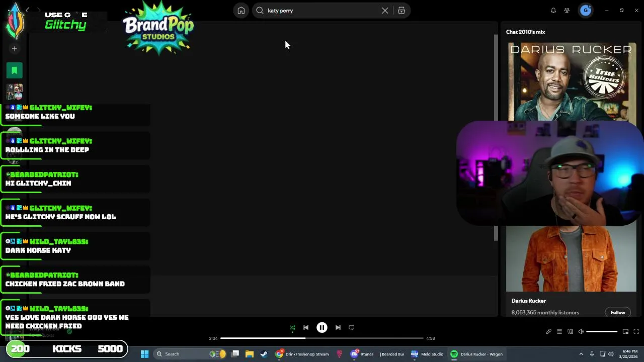The width and height of the screenshot is (644, 362).
Task: Open the Chat 2010's mix title
Action: (x=525, y=32)
